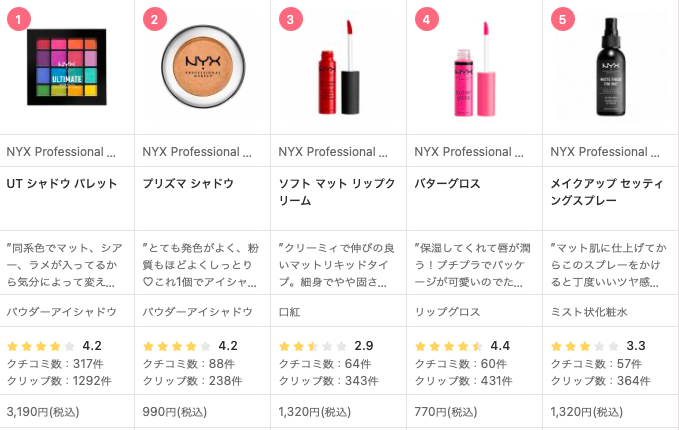Open the プリズマ シャドウ product link

coord(188,184)
